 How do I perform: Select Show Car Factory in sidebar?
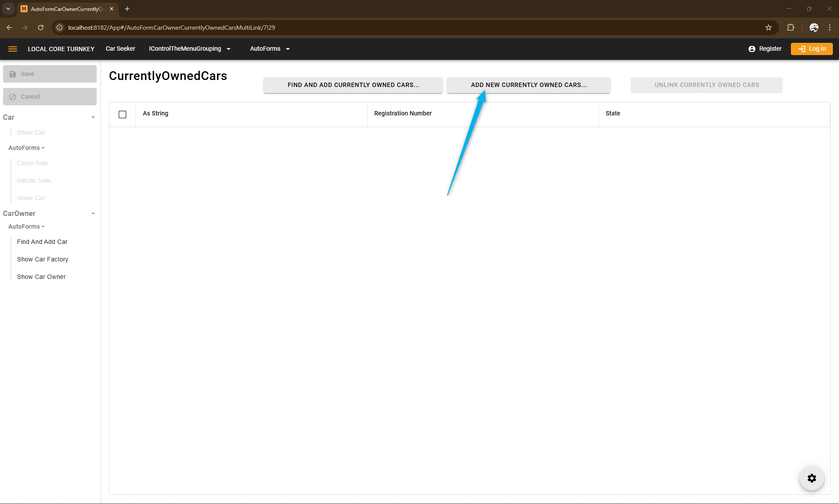coord(42,259)
